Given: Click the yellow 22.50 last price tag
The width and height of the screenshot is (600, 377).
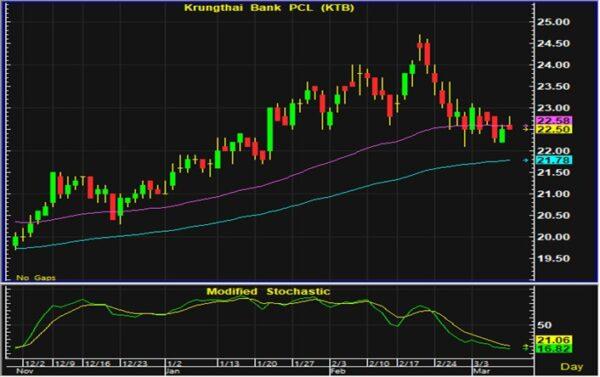Looking at the screenshot, I should 554,130.
